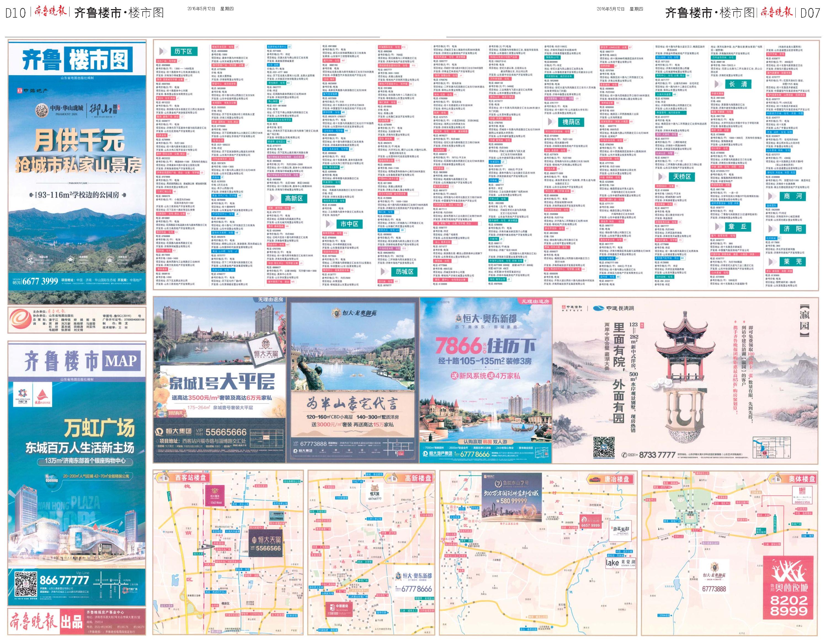Screen dimensions: 826x644
Task: Click the 6677 3999 phone number
Action: coord(40,281)
